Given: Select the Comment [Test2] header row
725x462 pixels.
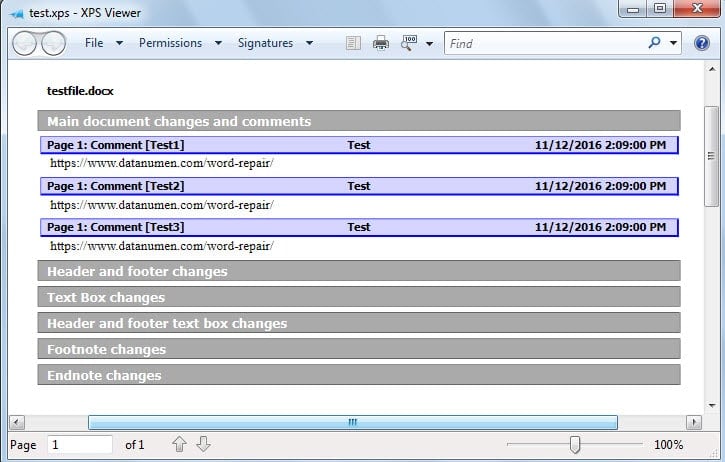Looking at the screenshot, I should pos(359,186).
